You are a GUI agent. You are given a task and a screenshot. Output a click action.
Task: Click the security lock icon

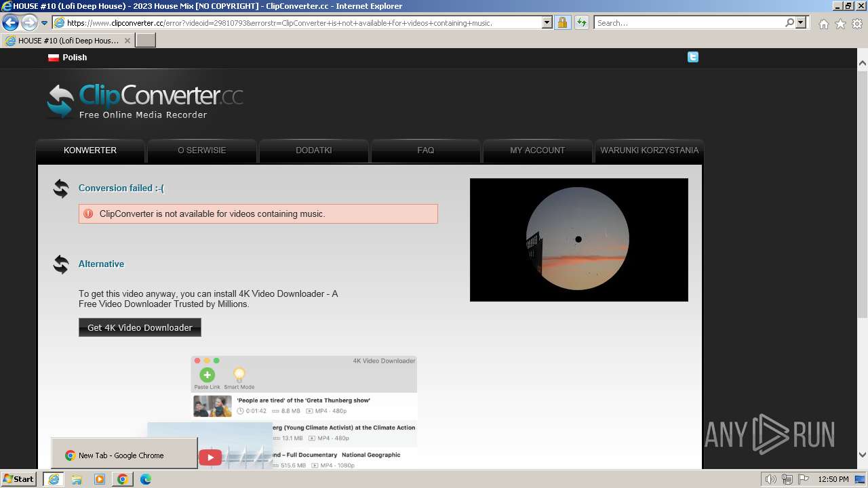(562, 22)
